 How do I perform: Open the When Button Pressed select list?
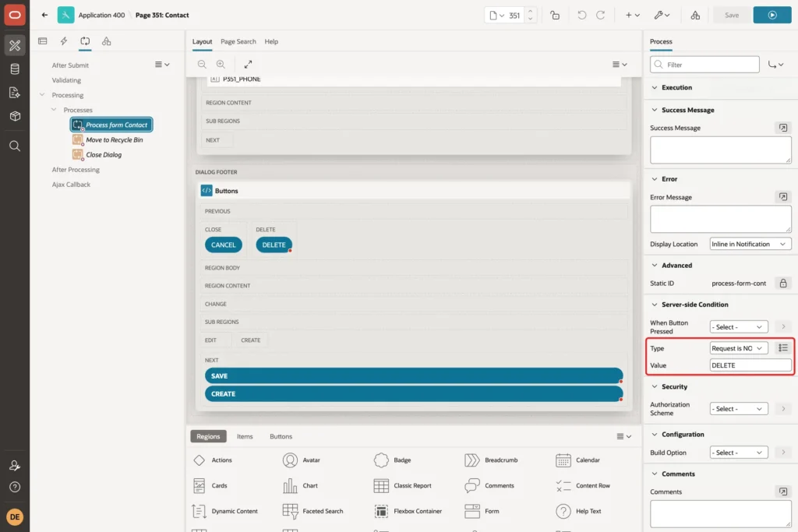click(x=739, y=327)
